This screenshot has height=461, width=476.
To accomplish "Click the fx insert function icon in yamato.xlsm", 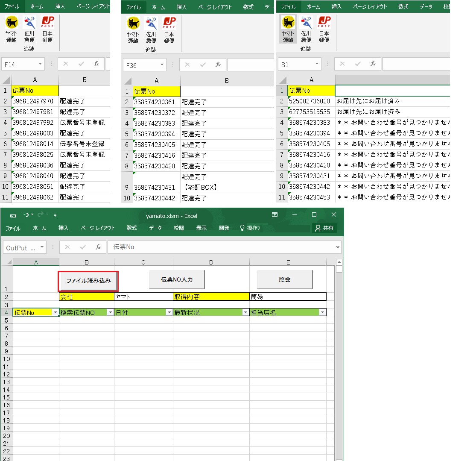I will [x=98, y=247].
